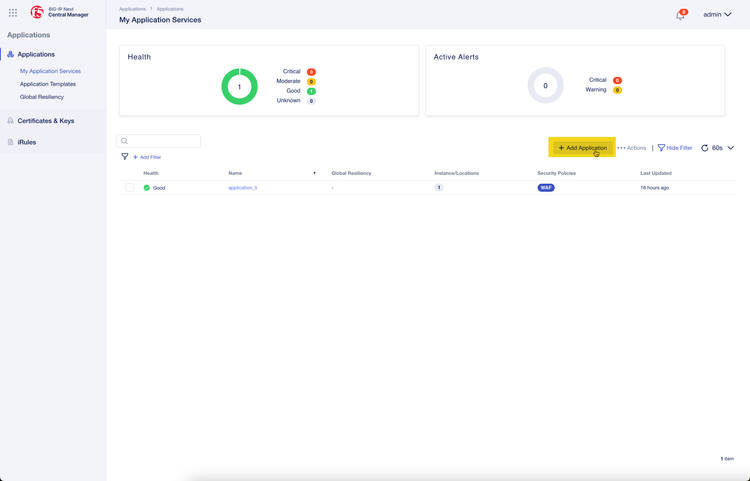Toggle Hide Filter

[675, 148]
